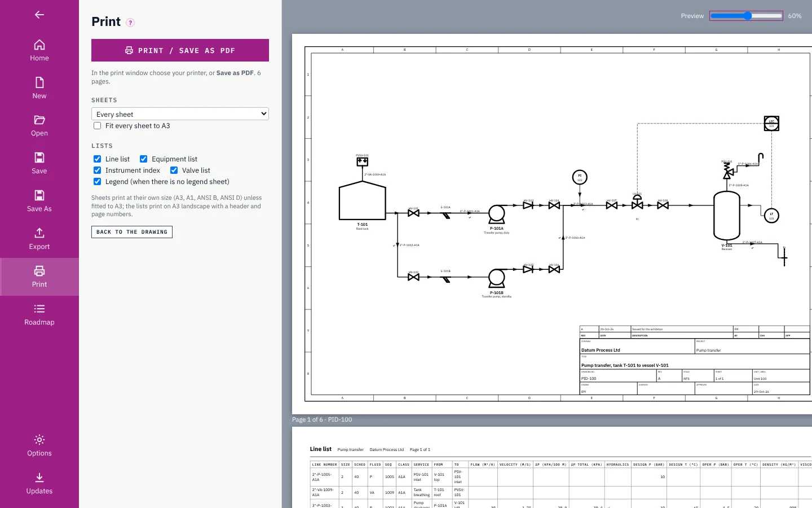This screenshot has height=508, width=812.
Task: Click the LT-101 level transmitter bubble
Action: (x=771, y=216)
